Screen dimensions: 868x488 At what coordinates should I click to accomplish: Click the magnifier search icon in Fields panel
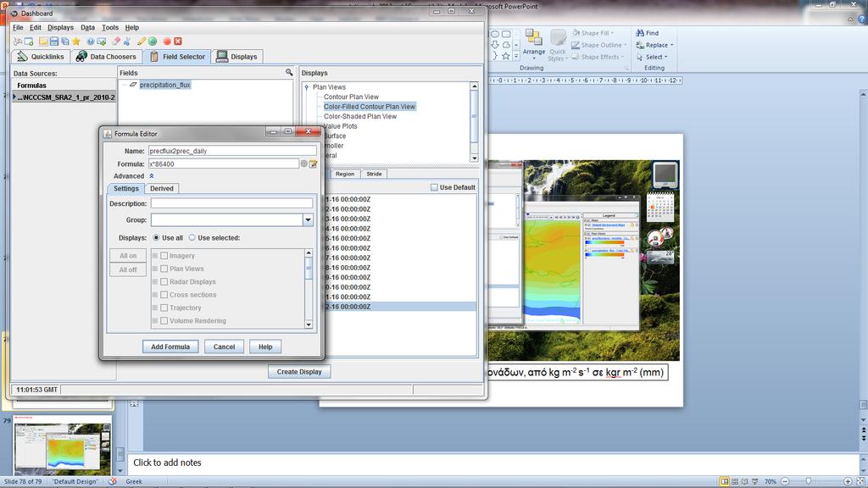289,73
